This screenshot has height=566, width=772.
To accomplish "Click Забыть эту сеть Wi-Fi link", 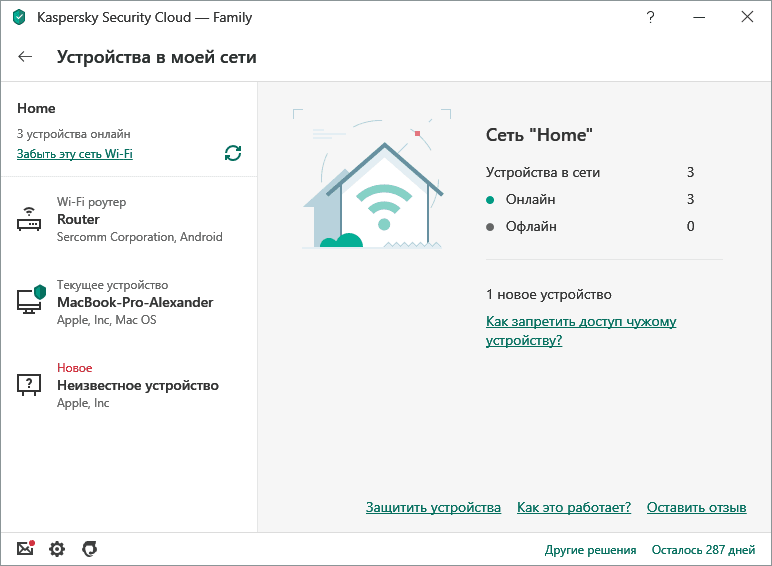I will (x=75, y=154).
